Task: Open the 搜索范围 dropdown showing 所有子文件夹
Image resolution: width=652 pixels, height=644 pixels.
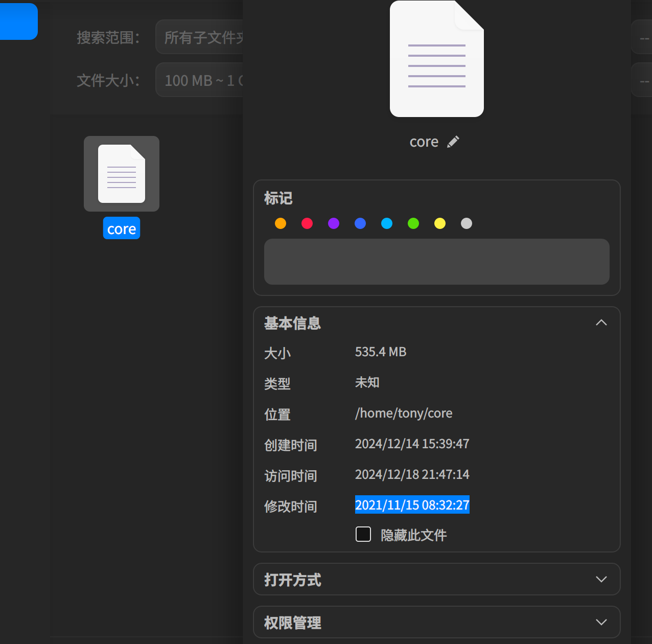Action: (x=199, y=37)
